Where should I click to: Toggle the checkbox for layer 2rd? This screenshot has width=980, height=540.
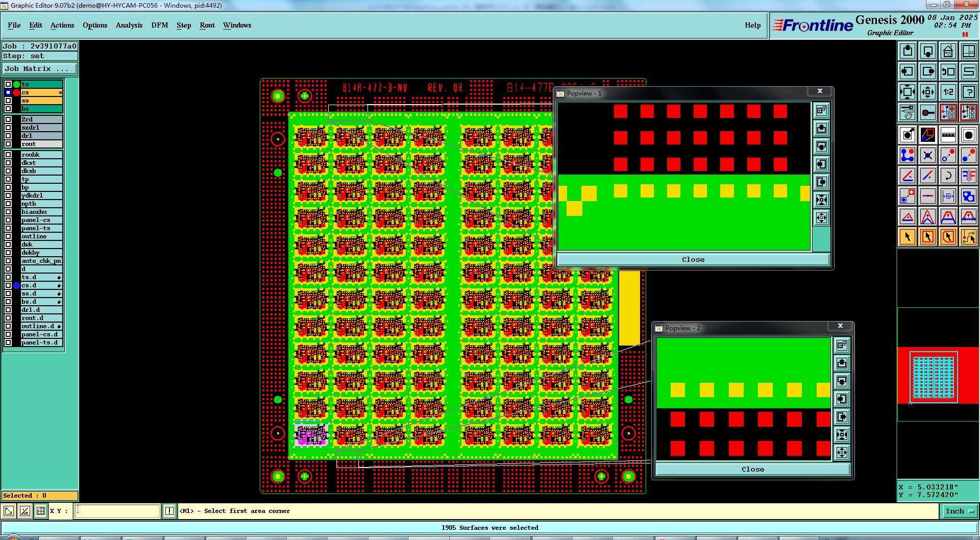(x=8, y=119)
